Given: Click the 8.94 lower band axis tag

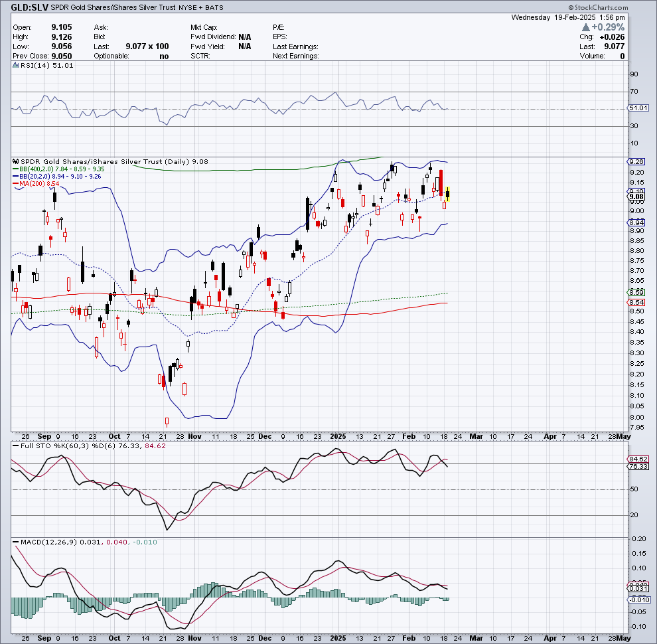Looking at the screenshot, I should point(636,222).
